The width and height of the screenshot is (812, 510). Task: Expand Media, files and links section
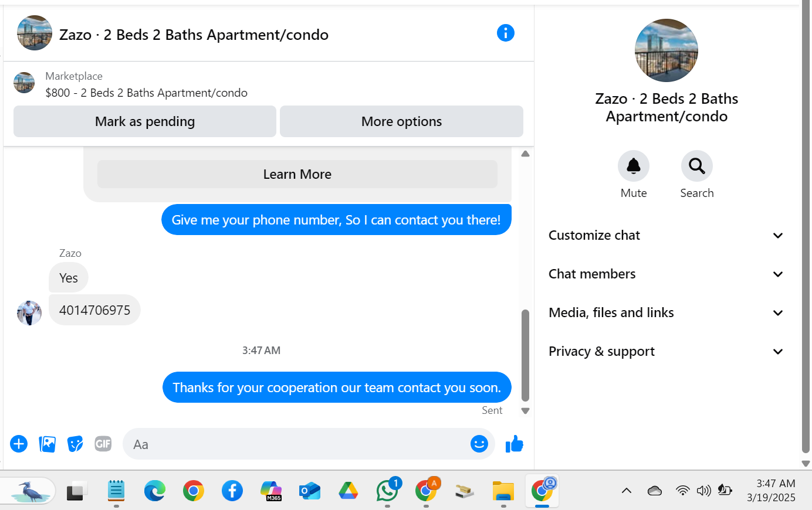coord(666,313)
